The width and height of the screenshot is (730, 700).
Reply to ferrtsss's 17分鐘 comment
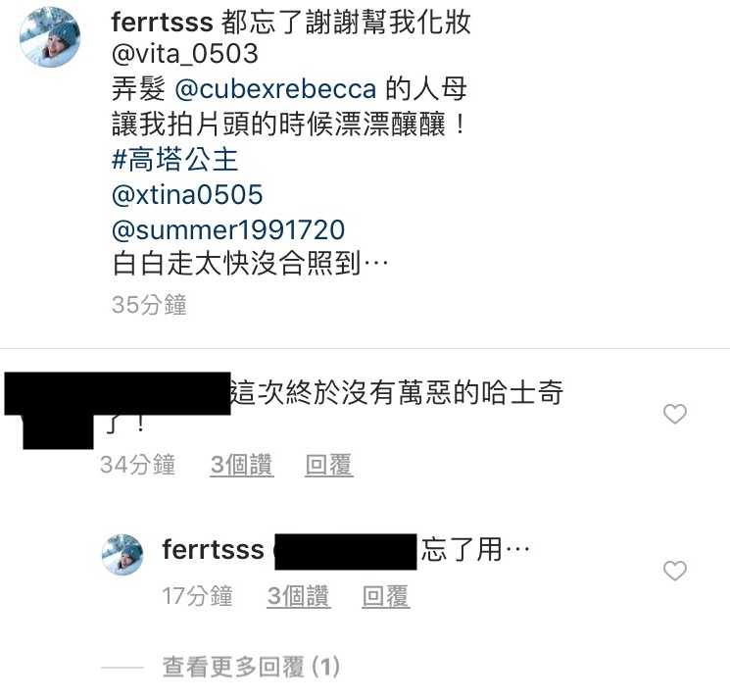(x=385, y=595)
